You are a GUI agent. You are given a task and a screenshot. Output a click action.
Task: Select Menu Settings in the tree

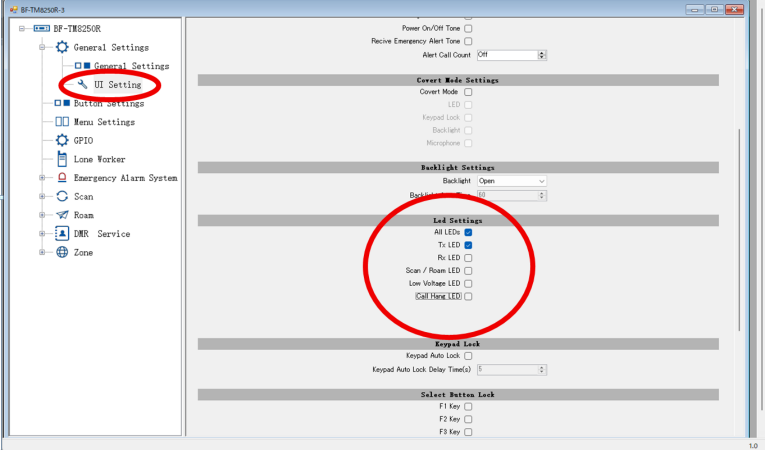coord(103,122)
